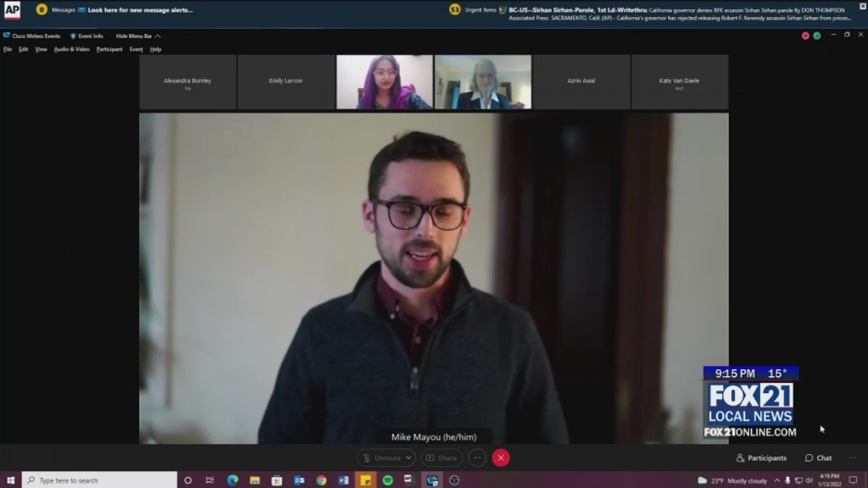Open Google Chrome from the taskbar
Image resolution: width=868 pixels, height=488 pixels.
[x=321, y=480]
